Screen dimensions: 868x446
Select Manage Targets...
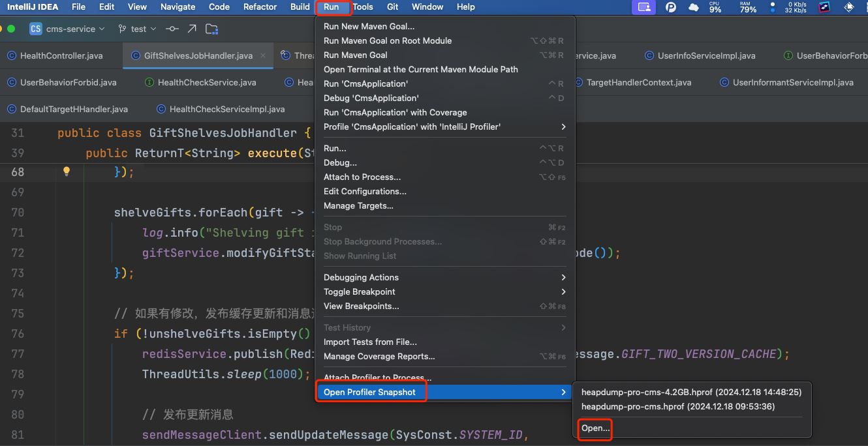click(x=445, y=205)
